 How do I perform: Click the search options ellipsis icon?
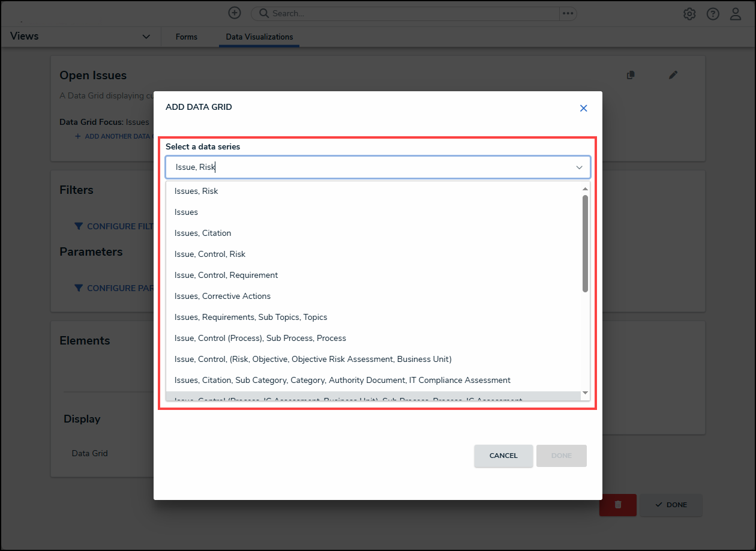coord(568,13)
